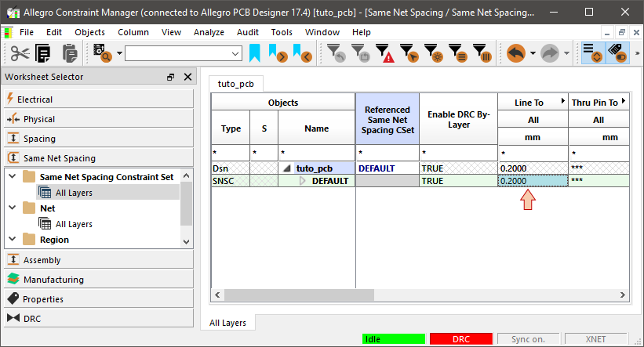Go to previous bookmark icon
Screen dimensions: 644x347
pos(302,53)
